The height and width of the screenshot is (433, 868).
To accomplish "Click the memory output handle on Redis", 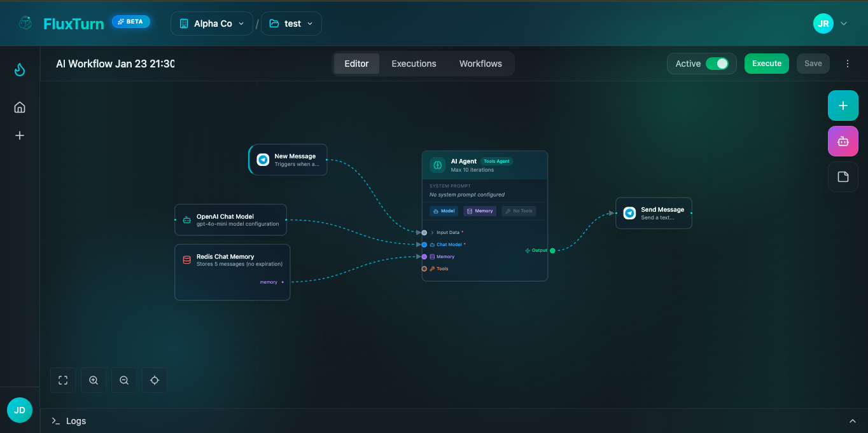I will point(283,282).
